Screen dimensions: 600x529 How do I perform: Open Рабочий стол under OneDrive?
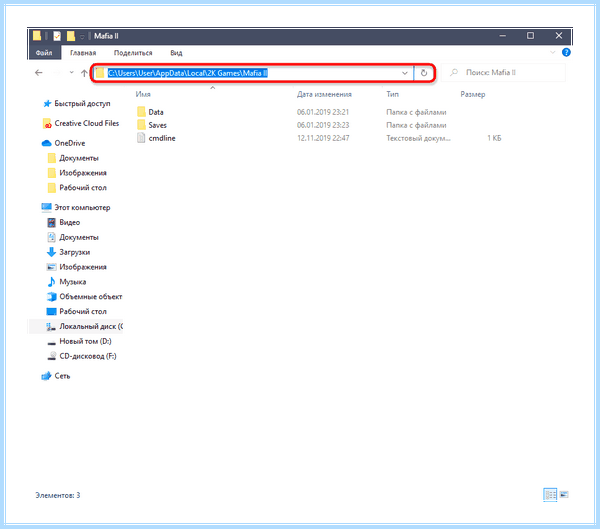coord(83,188)
